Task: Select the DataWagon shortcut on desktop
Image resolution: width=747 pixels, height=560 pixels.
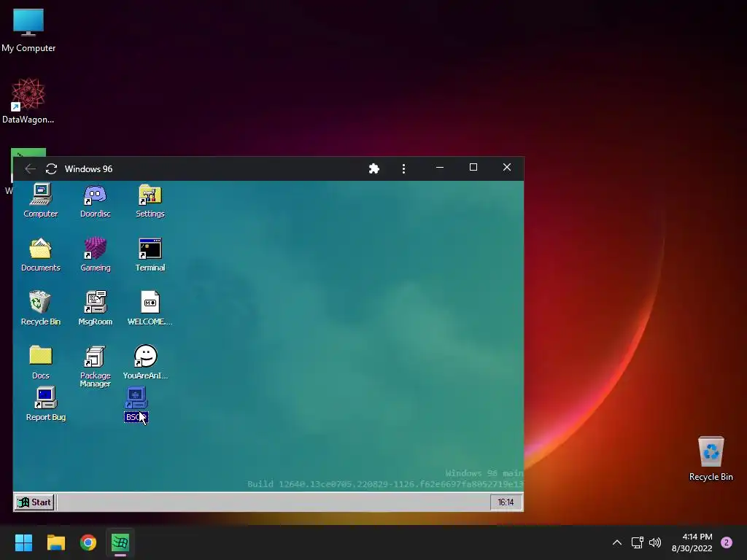Action: tap(28, 101)
